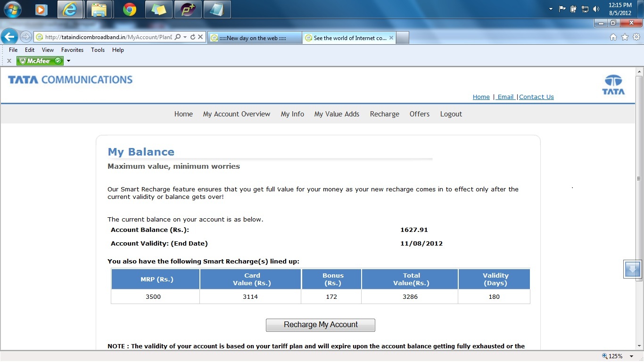Viewport: 644px width, 362px height.
Task: Click Home in the site navigation bar
Action: [183, 114]
